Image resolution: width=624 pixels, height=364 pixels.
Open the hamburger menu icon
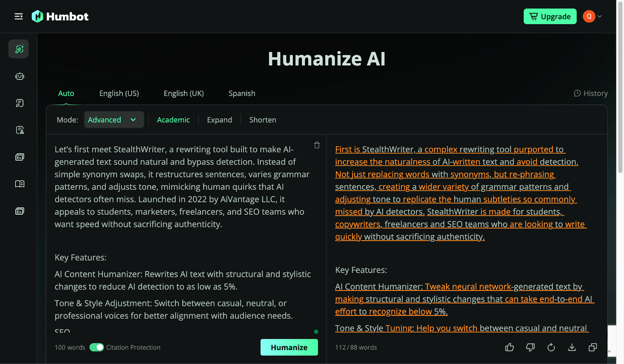(x=19, y=16)
